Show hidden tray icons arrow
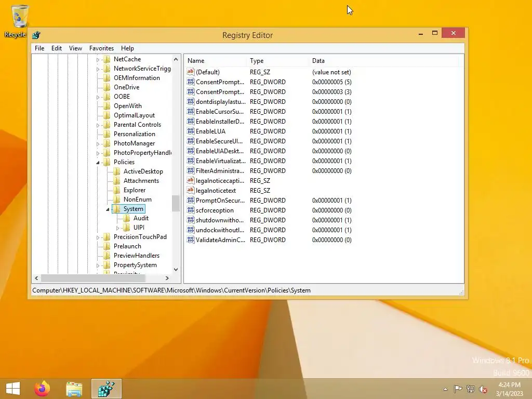This screenshot has height=399, width=532. (445, 389)
